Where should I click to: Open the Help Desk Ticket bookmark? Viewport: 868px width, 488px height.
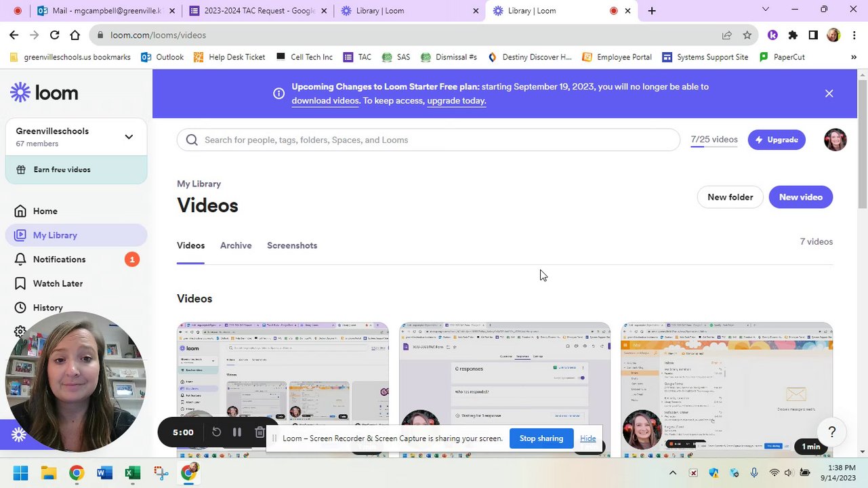click(x=229, y=57)
